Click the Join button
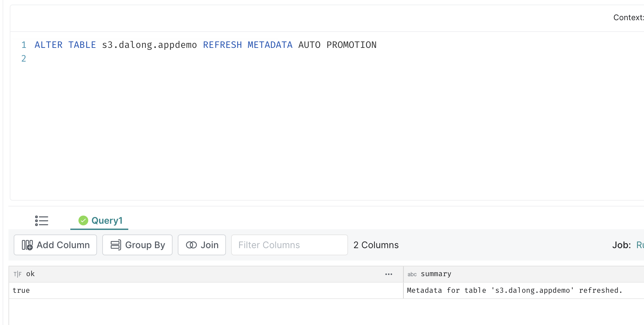Screen dimensions: 644x325 pyautogui.click(x=202, y=245)
